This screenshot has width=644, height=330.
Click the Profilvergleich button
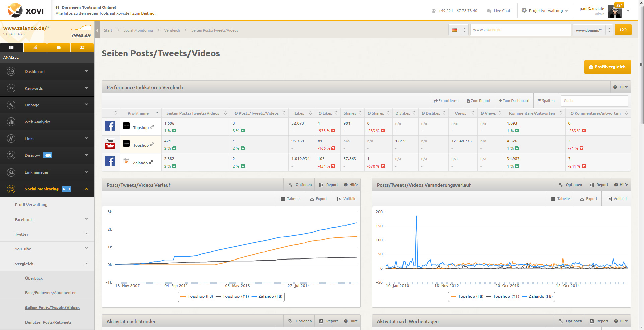point(607,67)
